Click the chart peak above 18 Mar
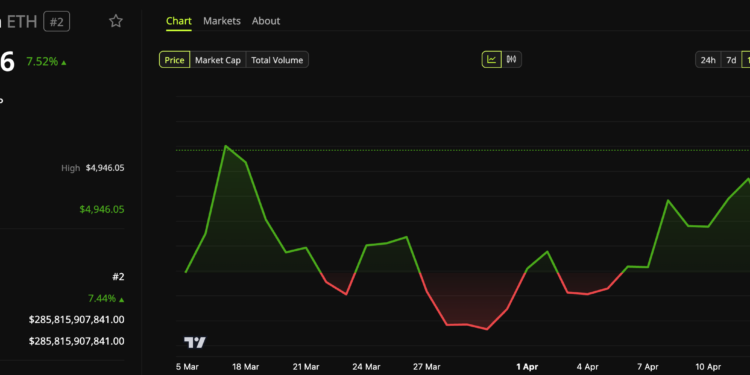 [225, 146]
